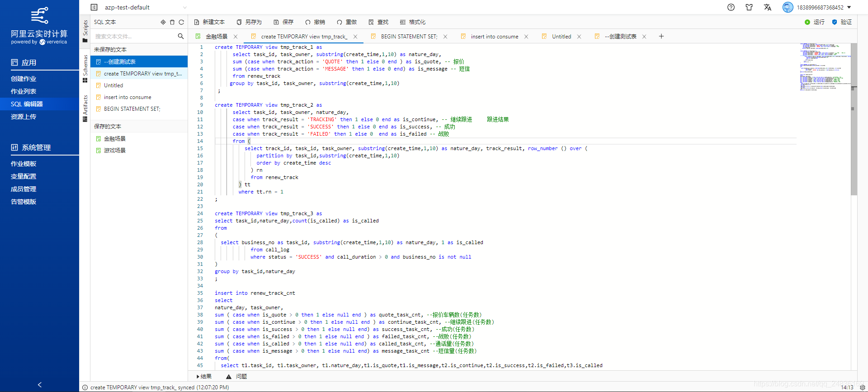Click the 保存 save button
The width and height of the screenshot is (868, 392).
pos(283,22)
